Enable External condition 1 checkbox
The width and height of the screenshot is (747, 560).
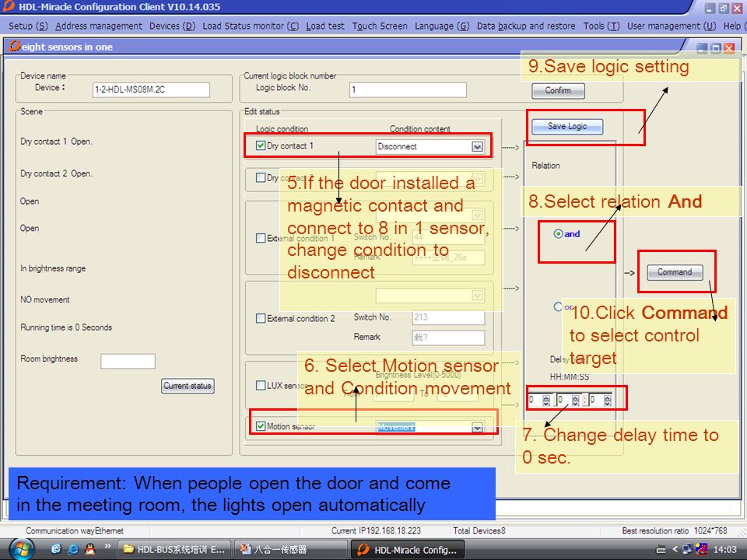(261, 238)
